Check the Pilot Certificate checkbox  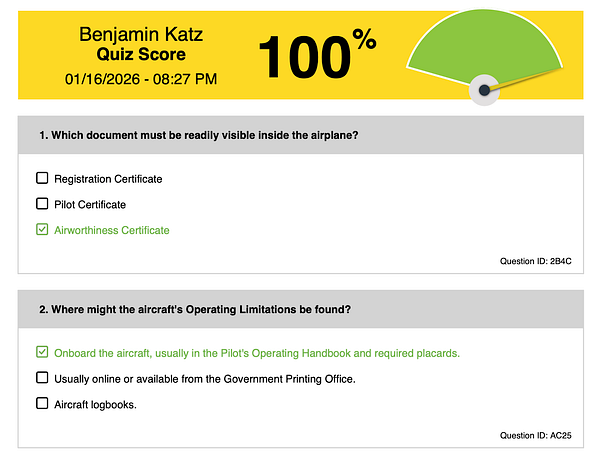pyautogui.click(x=42, y=204)
